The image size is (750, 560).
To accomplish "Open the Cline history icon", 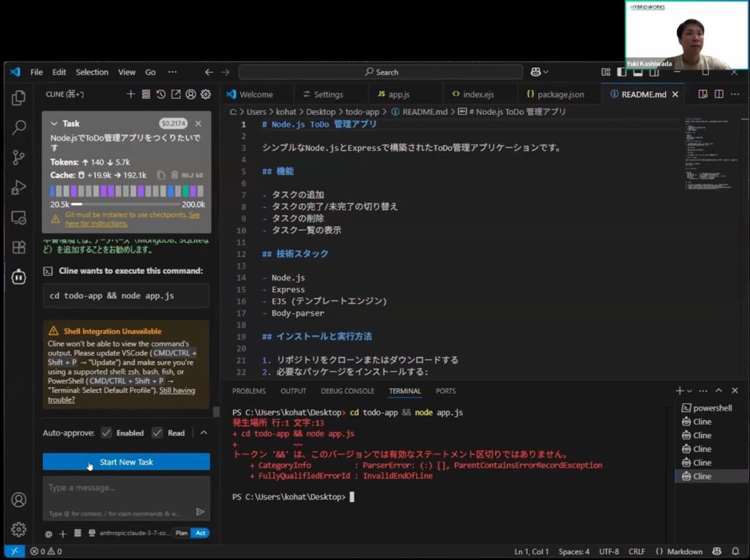I will tap(160, 94).
